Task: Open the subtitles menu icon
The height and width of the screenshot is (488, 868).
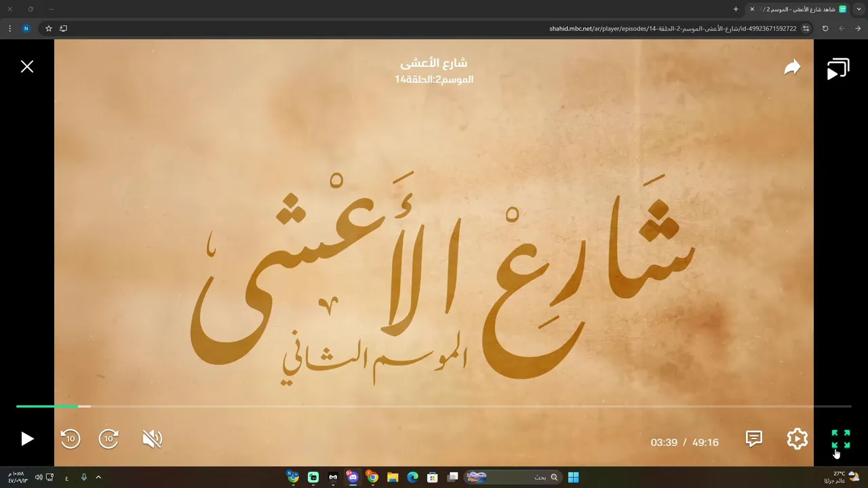Action: click(754, 439)
